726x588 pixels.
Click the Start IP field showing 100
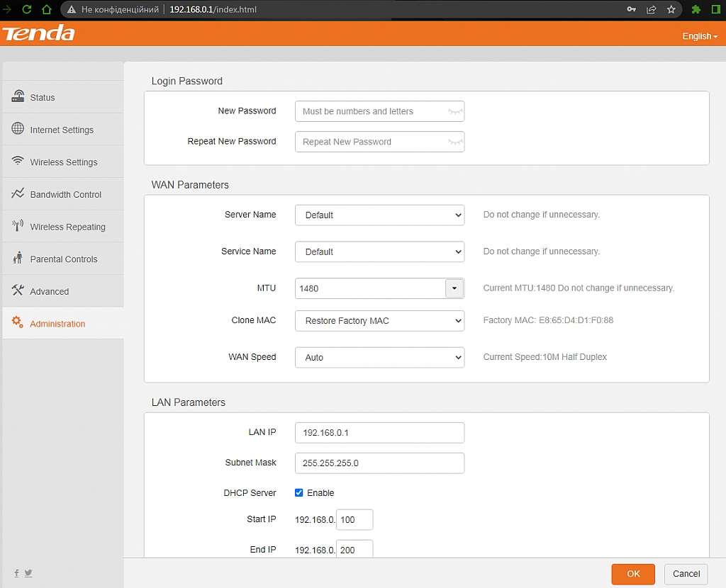click(x=354, y=520)
